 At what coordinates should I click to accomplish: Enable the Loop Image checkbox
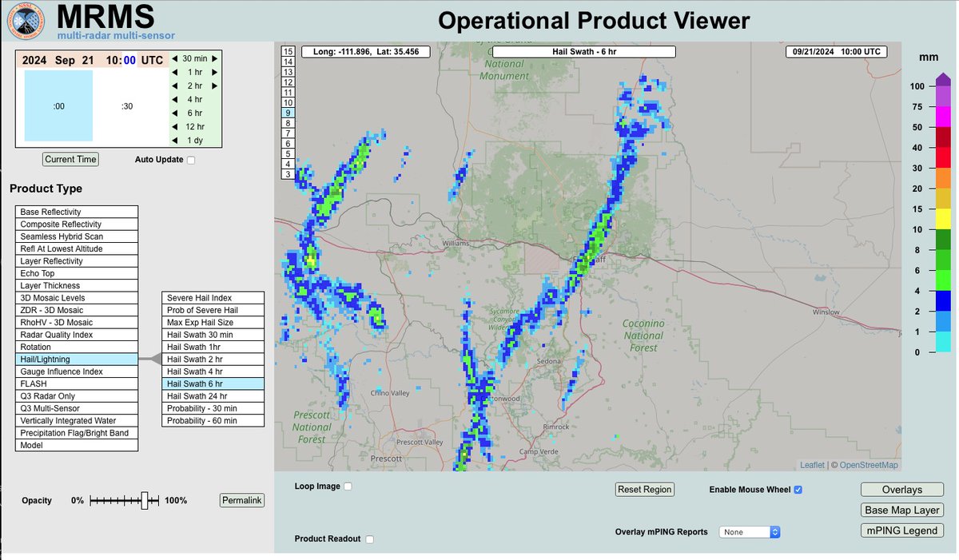point(349,486)
